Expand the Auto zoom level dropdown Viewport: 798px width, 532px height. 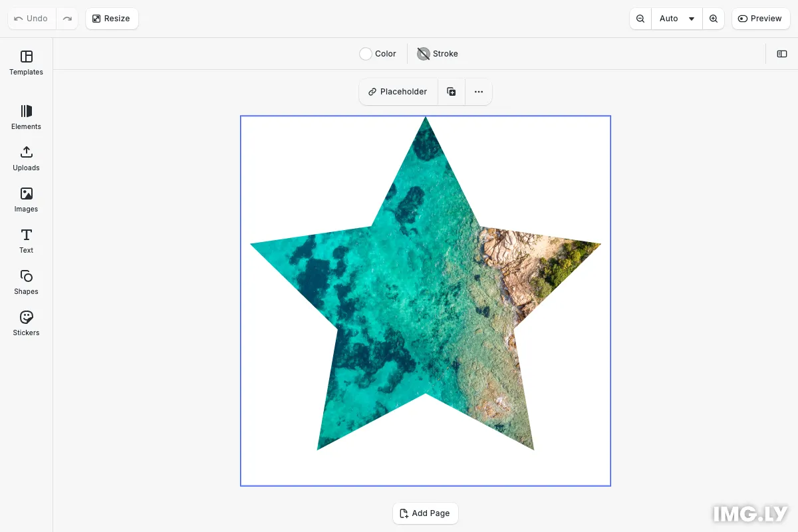(x=676, y=19)
